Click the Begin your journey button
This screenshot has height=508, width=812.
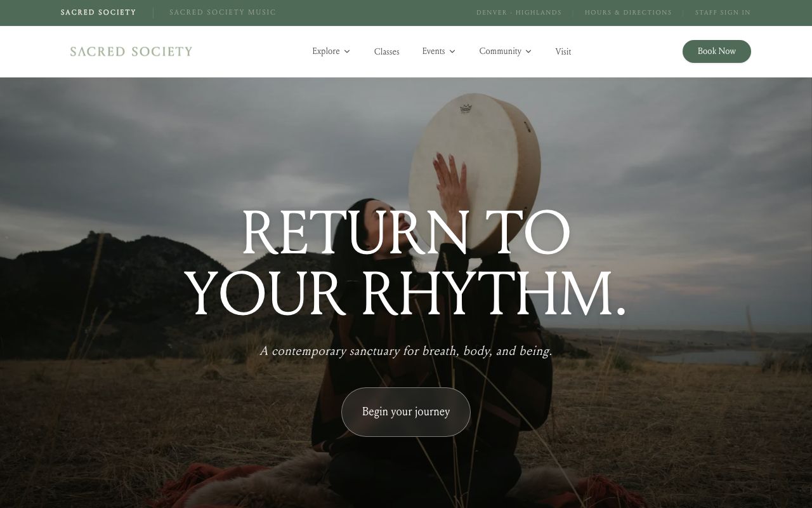coord(406,412)
